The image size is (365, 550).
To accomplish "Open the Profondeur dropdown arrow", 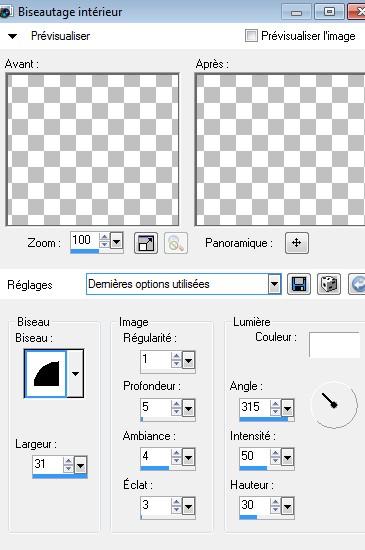I will (x=188, y=409).
